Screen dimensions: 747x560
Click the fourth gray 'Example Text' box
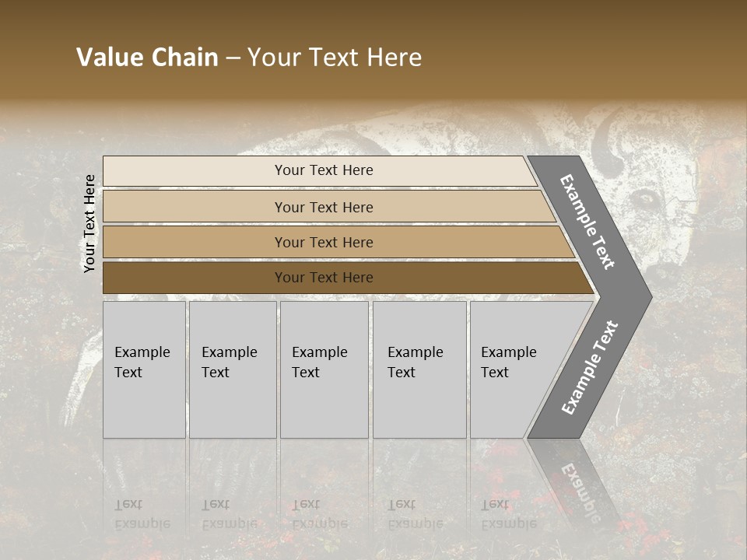419,369
